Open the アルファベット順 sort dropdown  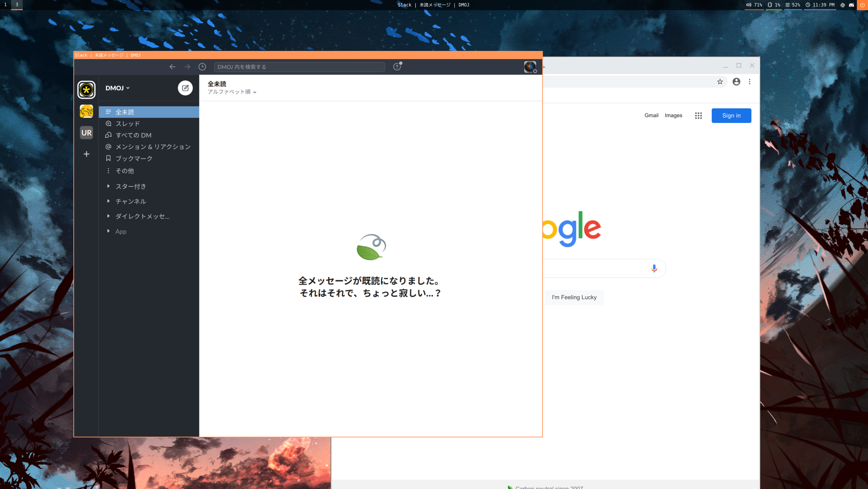tap(232, 92)
